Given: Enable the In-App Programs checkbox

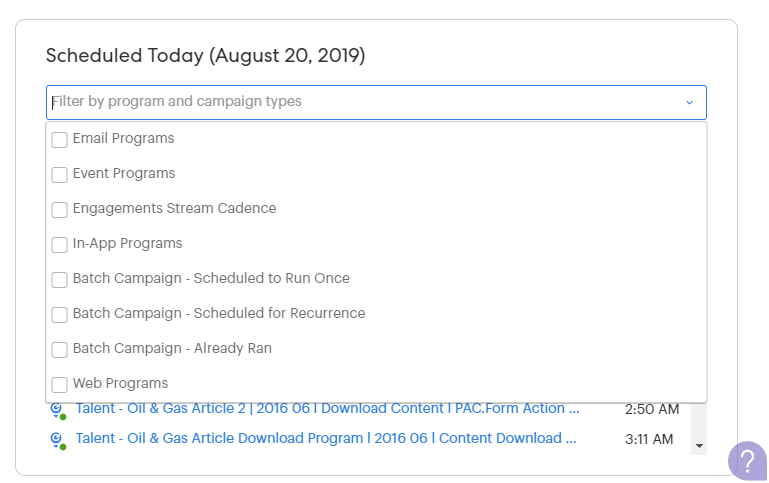Looking at the screenshot, I should [x=59, y=245].
